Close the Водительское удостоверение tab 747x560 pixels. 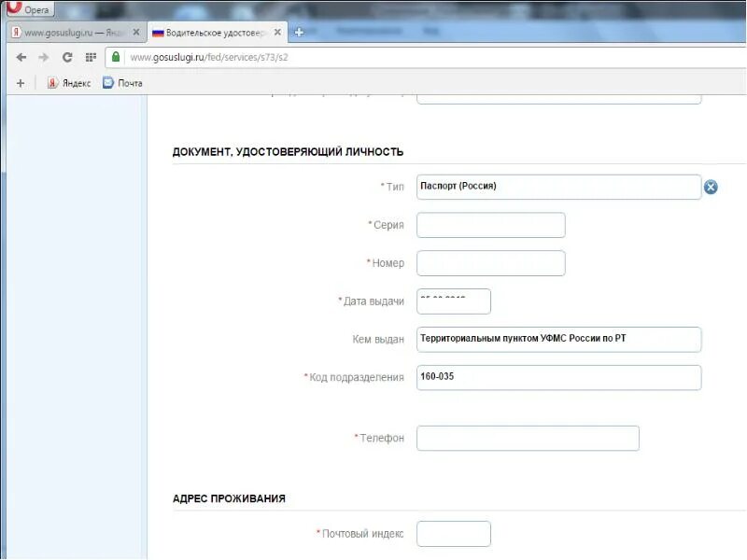pos(277,33)
